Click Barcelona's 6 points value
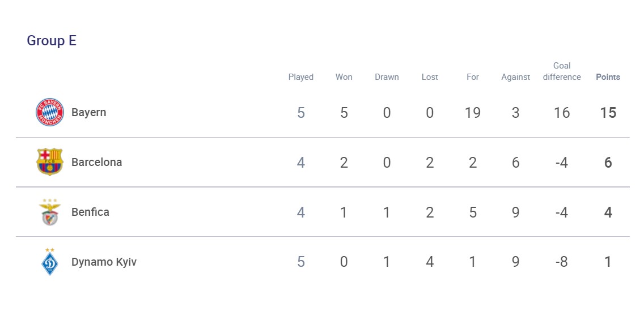Screen dimensions: 644x311 coord(608,162)
